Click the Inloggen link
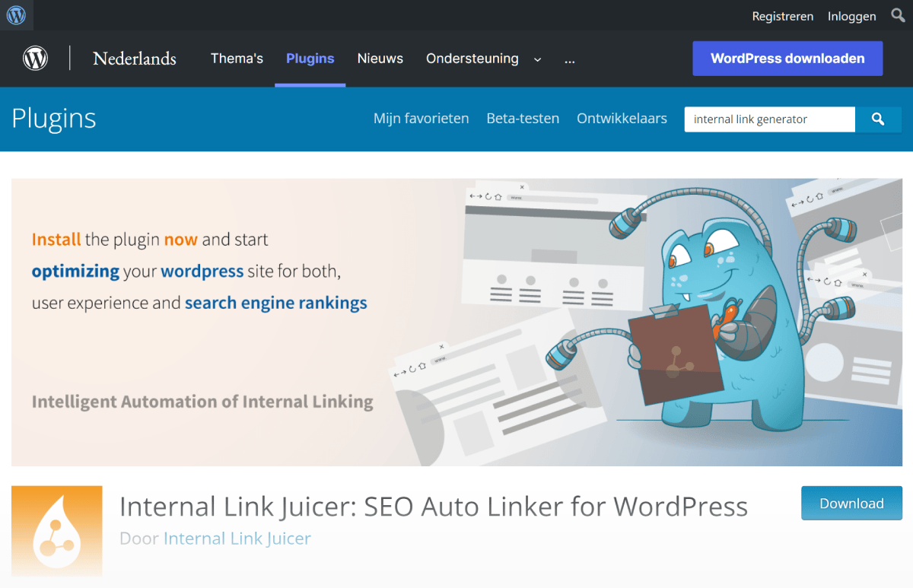 pos(852,16)
